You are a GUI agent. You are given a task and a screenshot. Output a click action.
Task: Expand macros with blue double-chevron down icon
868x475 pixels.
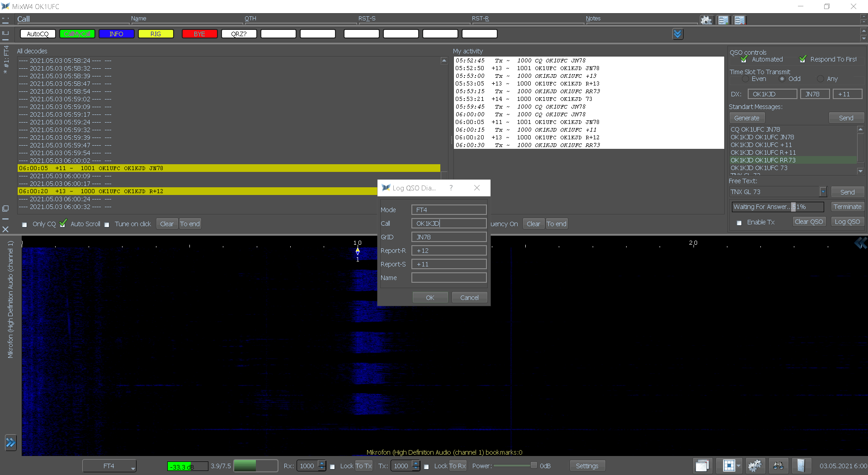(677, 34)
